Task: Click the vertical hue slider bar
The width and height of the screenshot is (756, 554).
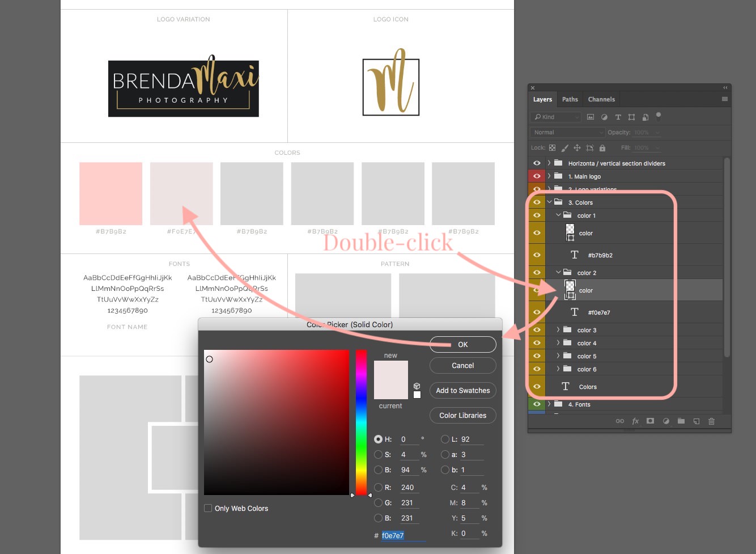Action: tap(361, 422)
